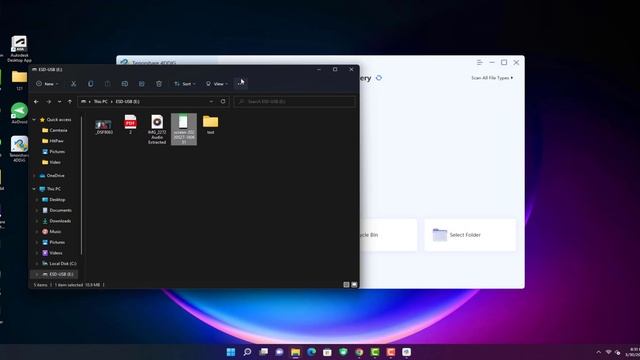Open Autodesk Desktop App desktop shortcut

click(x=19, y=49)
